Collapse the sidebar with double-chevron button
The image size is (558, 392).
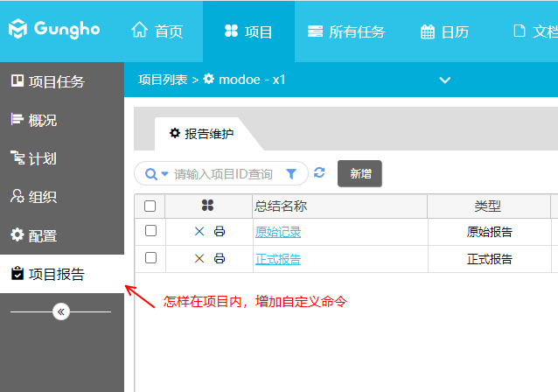(x=60, y=311)
